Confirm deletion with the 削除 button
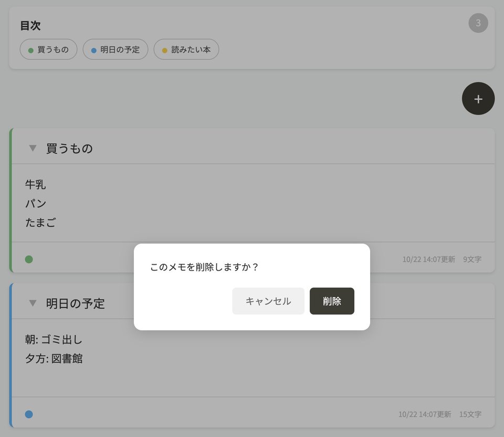Viewport: 504px width, 437px height. (332, 301)
